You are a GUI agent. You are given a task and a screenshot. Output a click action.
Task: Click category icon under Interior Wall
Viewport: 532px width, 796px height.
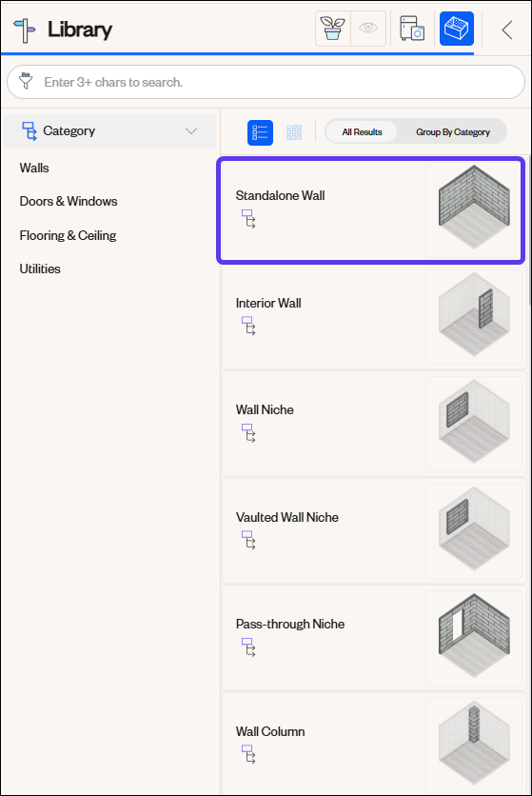pos(248,326)
